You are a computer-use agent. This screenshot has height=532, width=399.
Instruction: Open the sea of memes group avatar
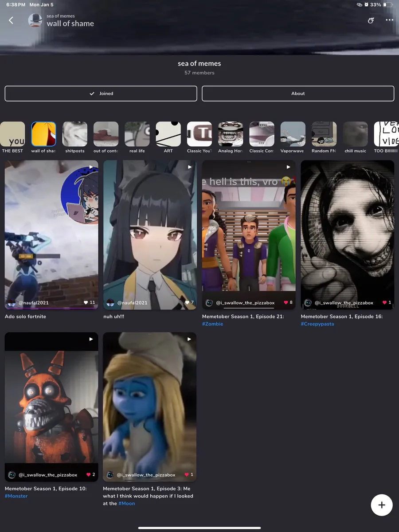click(35, 20)
